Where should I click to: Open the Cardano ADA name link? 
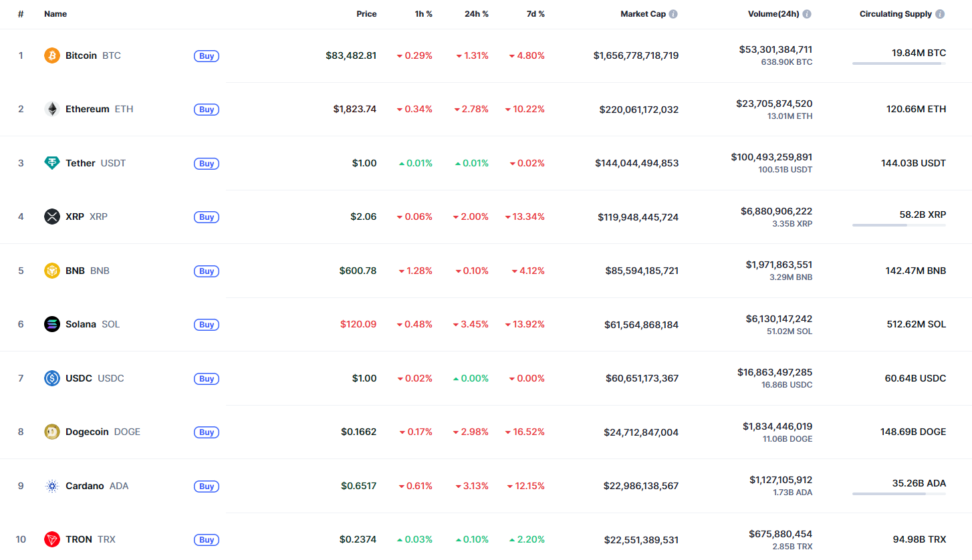coord(97,486)
